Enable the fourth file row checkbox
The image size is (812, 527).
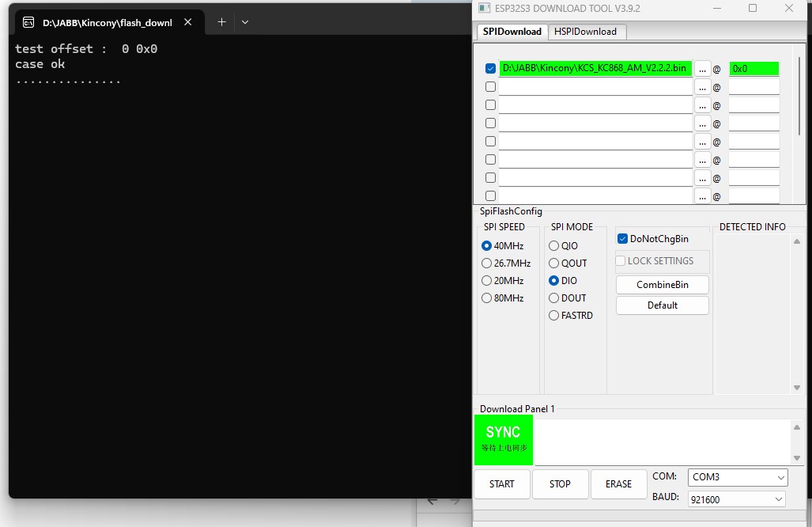pos(490,123)
